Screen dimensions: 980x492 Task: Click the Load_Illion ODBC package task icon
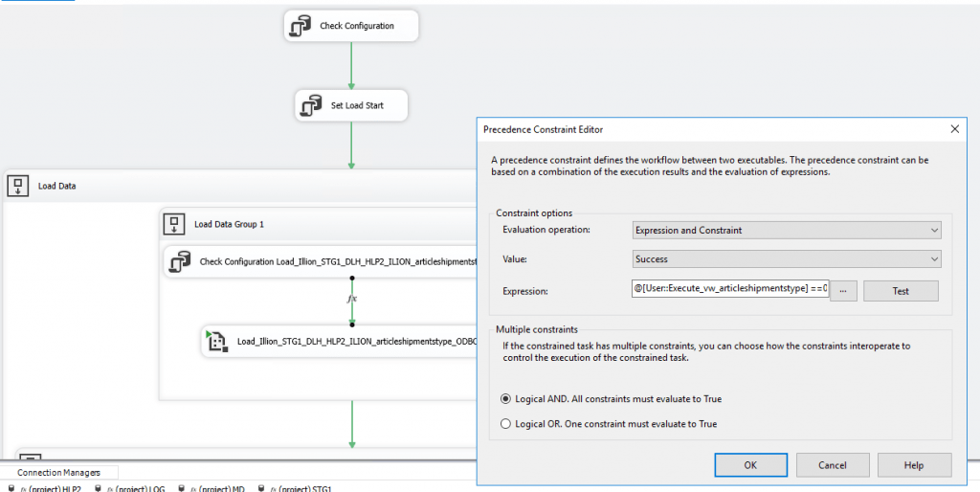coord(216,341)
